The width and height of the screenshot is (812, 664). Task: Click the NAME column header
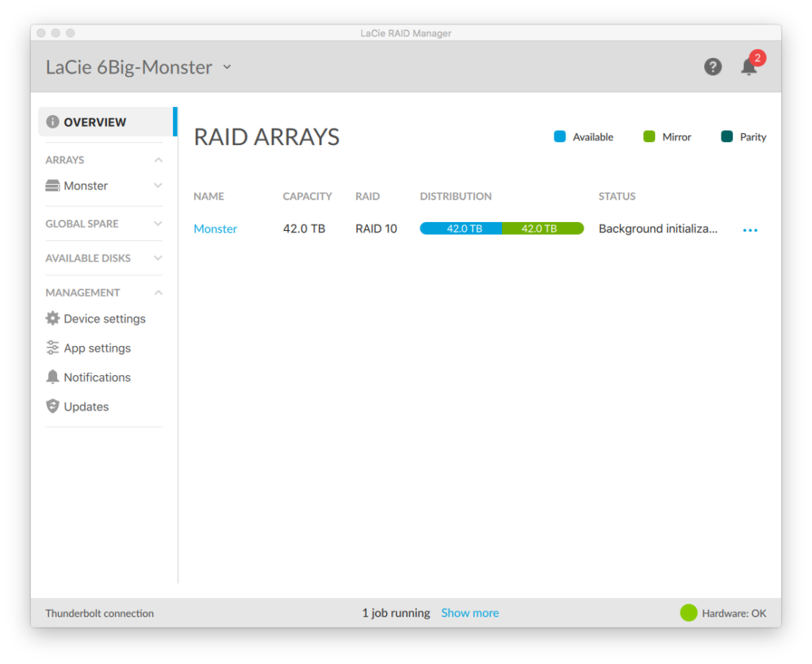click(209, 196)
